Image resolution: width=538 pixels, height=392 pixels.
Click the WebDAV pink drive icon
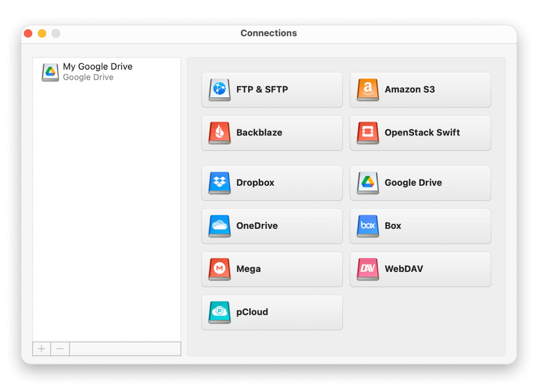click(368, 269)
